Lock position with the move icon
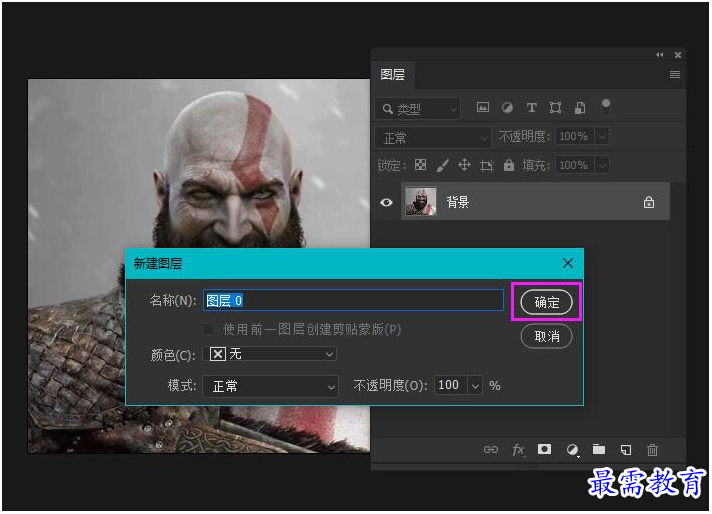712x514 pixels. tap(464, 165)
